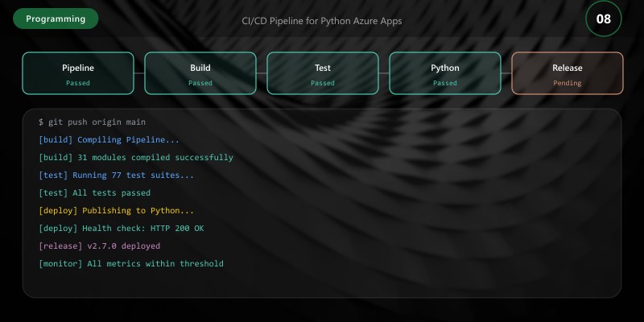Select '[deploy] Publishing to Python...' log line

pyautogui.click(x=116, y=210)
